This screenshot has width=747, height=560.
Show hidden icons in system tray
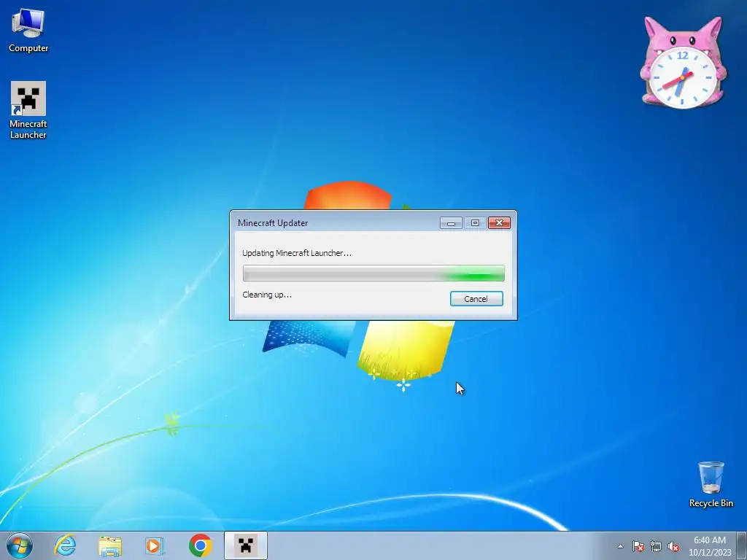[x=620, y=546]
